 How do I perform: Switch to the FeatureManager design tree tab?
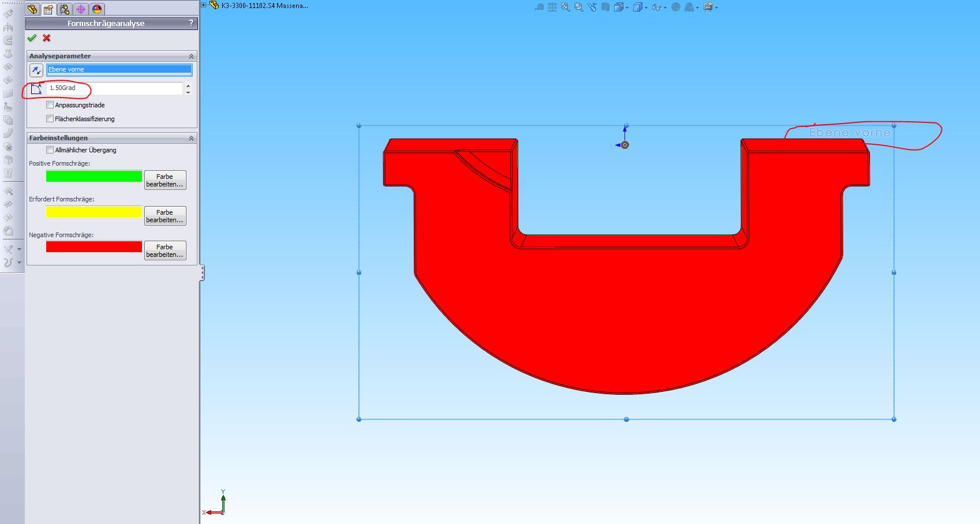click(x=32, y=9)
